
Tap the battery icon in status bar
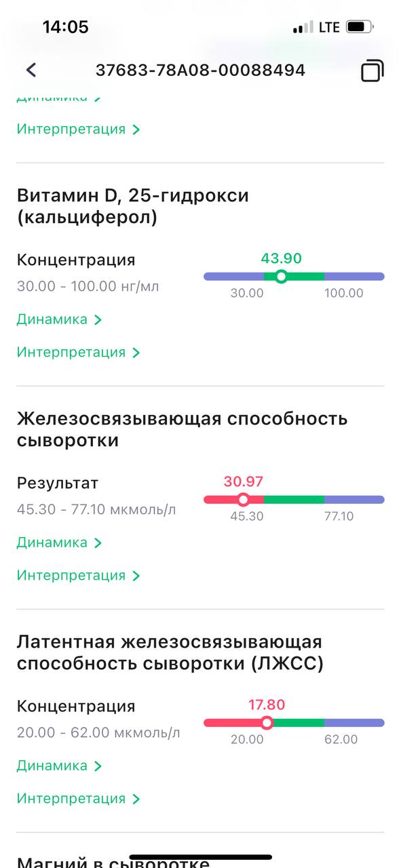[360, 27]
